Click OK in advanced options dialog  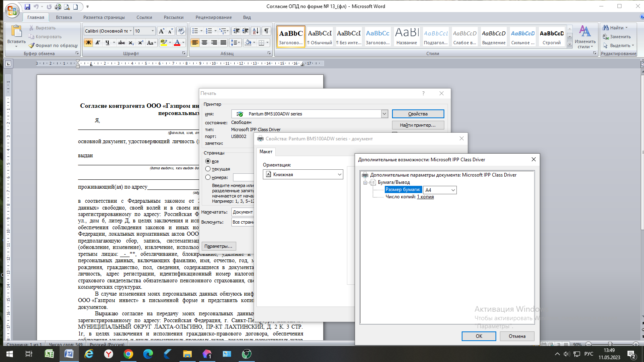[x=479, y=336]
